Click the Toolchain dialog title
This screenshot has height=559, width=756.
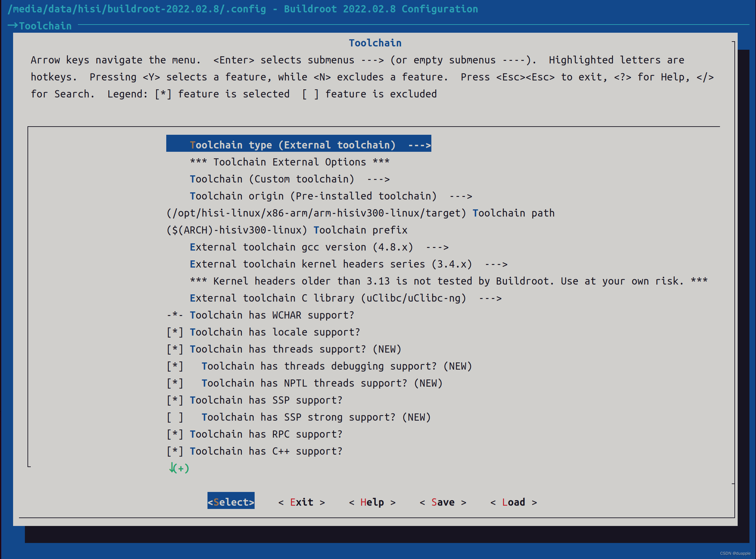coord(375,43)
